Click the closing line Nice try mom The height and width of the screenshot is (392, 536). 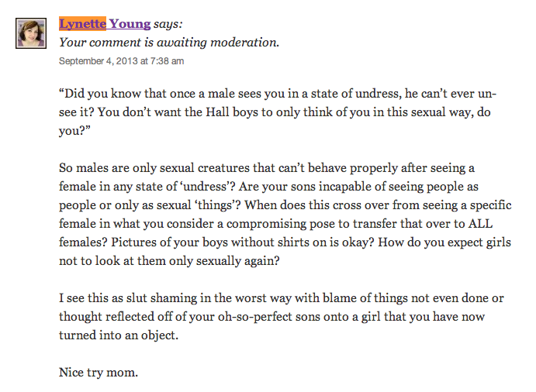point(99,372)
